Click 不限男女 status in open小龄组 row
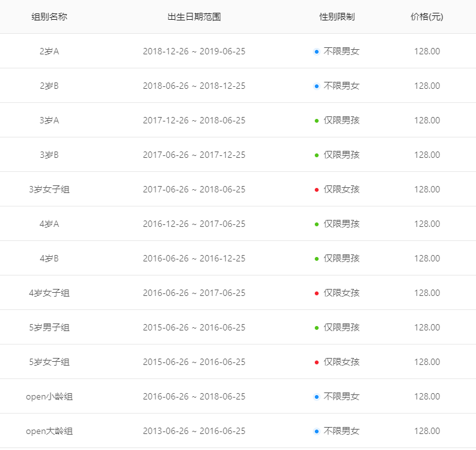 [x=337, y=397]
